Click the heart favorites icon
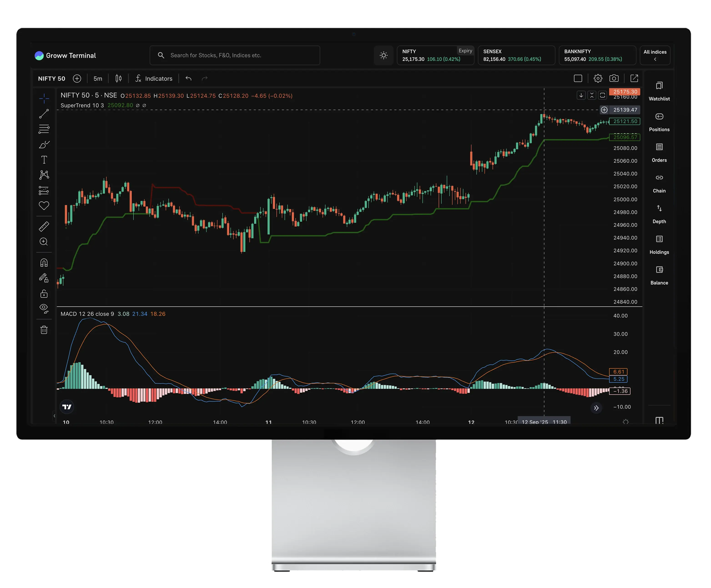Viewport: 711px width, 588px height. pyautogui.click(x=44, y=205)
